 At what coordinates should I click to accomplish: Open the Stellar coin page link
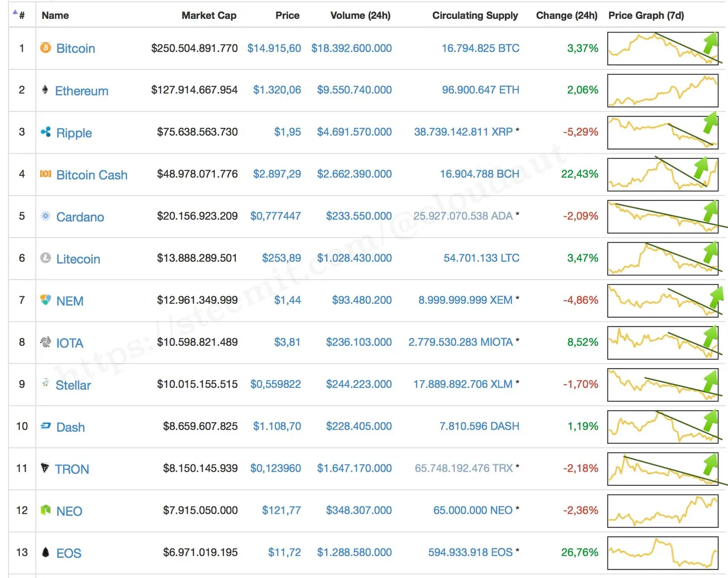pos(73,385)
